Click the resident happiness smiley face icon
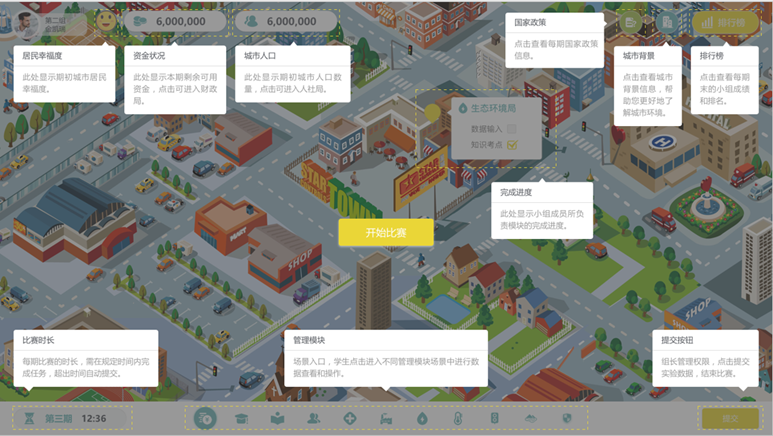The width and height of the screenshot is (773, 436). click(x=105, y=20)
